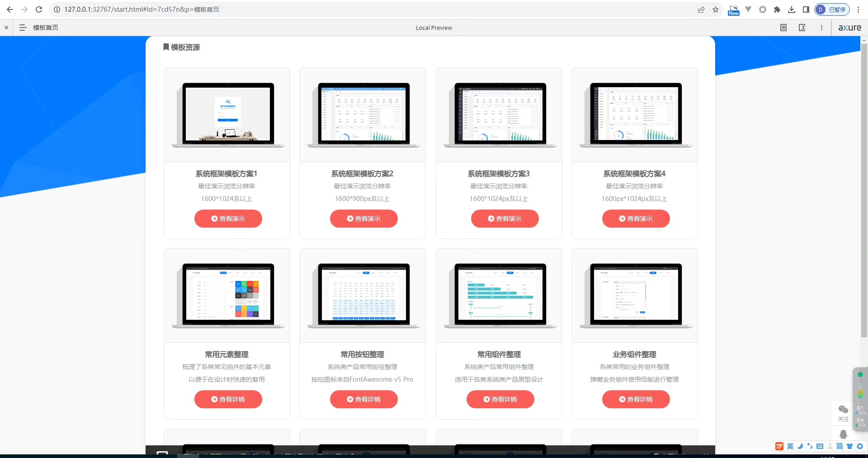Click the gray circle extension icon
Screen dimensions: 868x458
coord(763,9)
